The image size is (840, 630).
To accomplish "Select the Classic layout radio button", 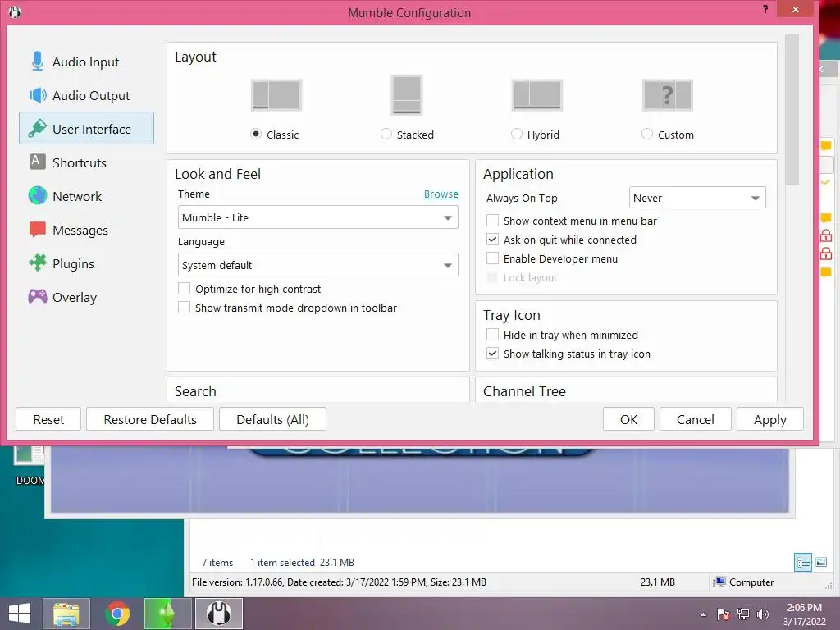I will [x=256, y=134].
